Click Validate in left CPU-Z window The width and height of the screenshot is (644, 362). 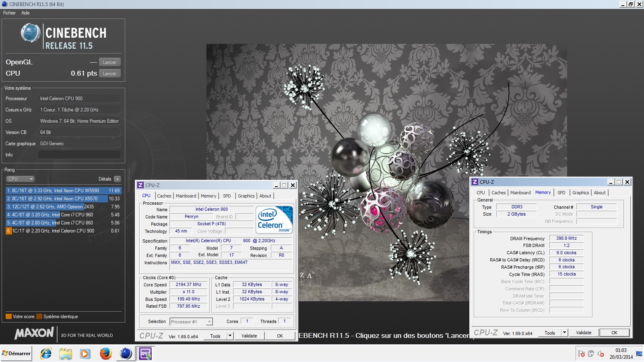pos(249,336)
